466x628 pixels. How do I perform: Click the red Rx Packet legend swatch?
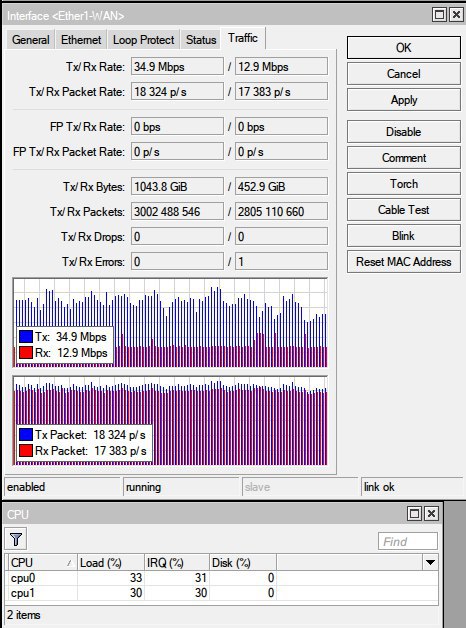pos(26,451)
